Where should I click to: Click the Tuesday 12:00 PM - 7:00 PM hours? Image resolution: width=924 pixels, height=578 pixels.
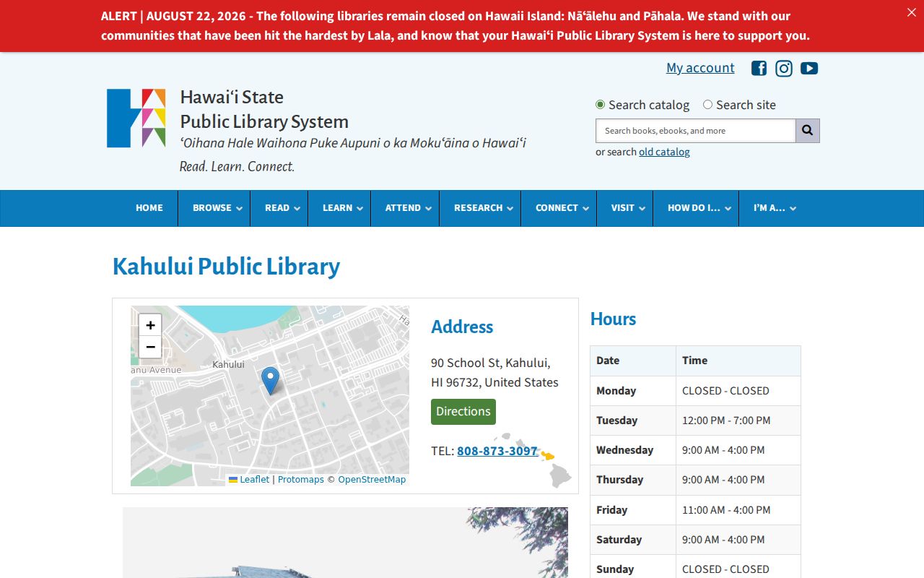[x=726, y=420]
